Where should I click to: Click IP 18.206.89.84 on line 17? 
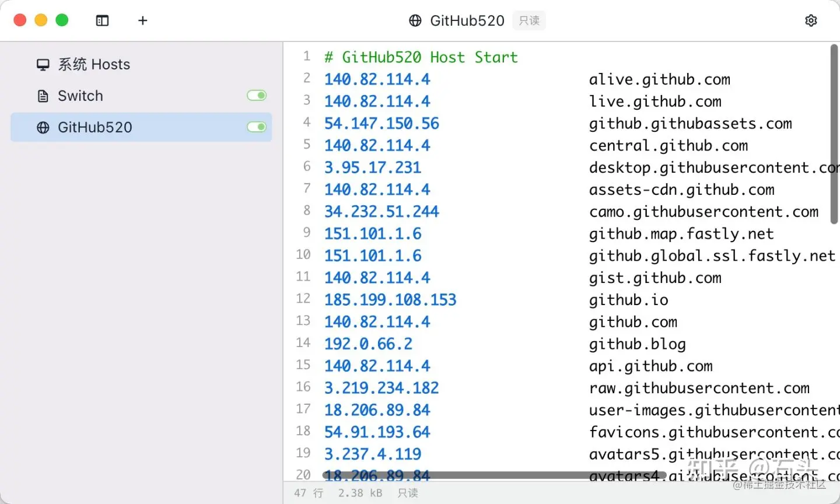[x=377, y=411]
